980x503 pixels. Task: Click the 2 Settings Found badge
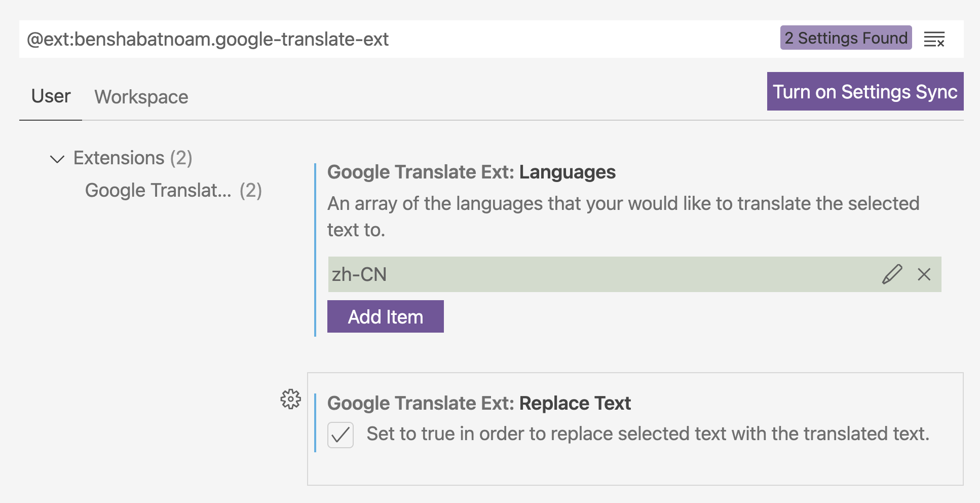click(x=846, y=38)
